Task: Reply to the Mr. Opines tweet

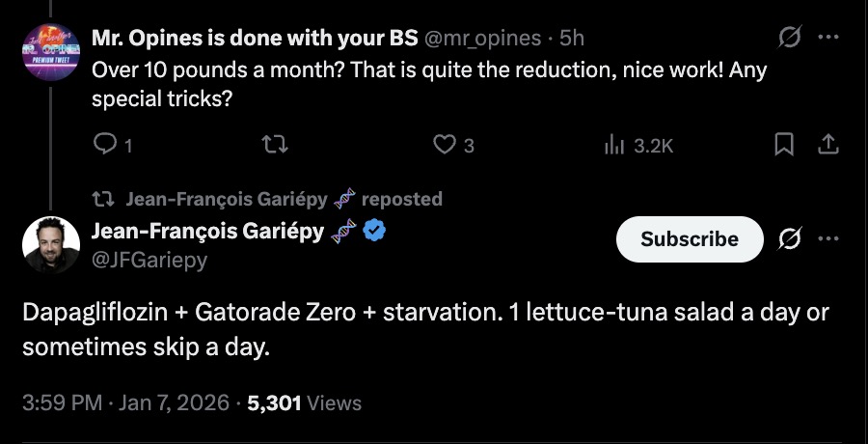Action: [104, 145]
